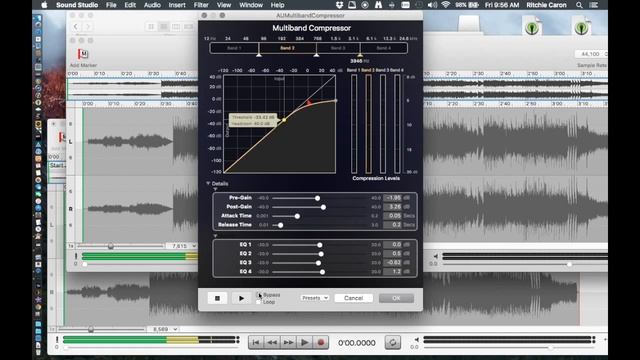Screen dimensions: 640x360
Task: Select the Band 3 tab
Action: [x=338, y=48]
